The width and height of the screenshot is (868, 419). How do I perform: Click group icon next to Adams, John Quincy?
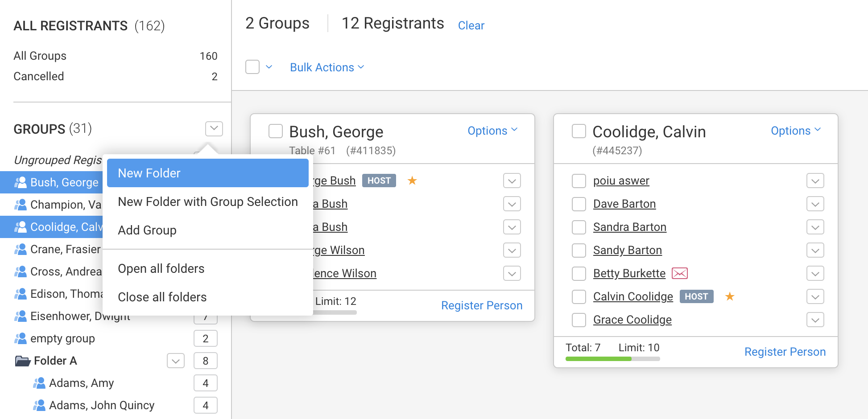point(39,405)
